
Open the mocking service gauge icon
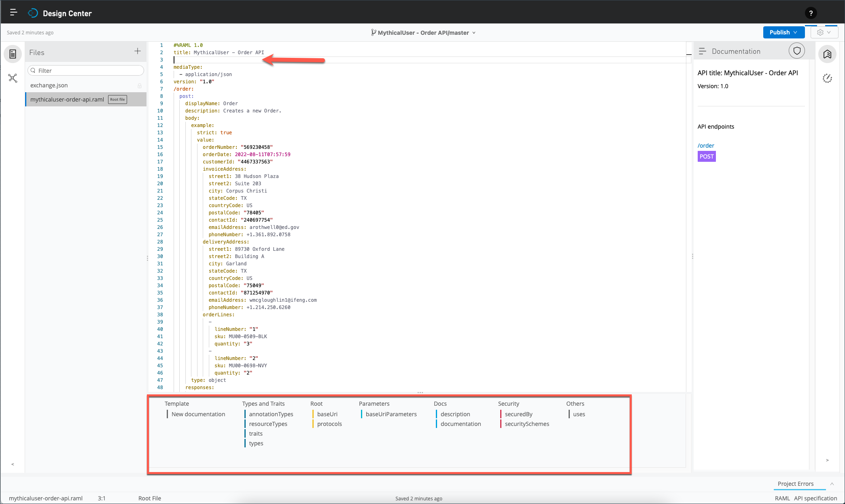827,78
